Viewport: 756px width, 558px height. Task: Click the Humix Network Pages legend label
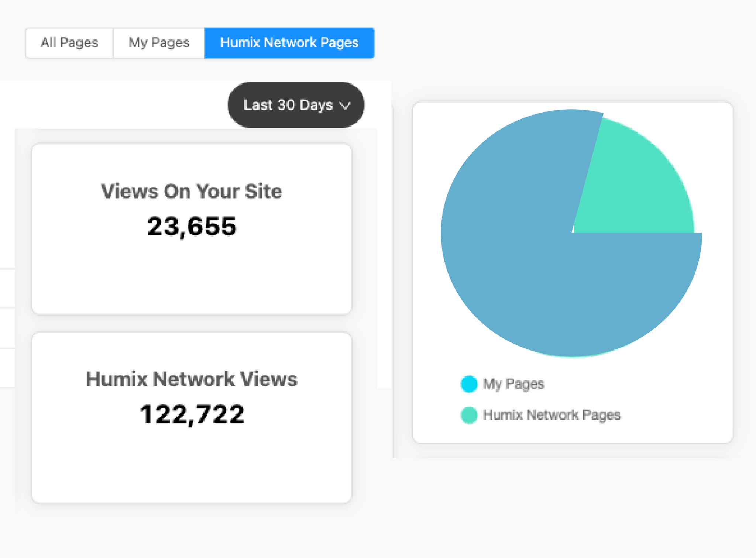point(552,415)
